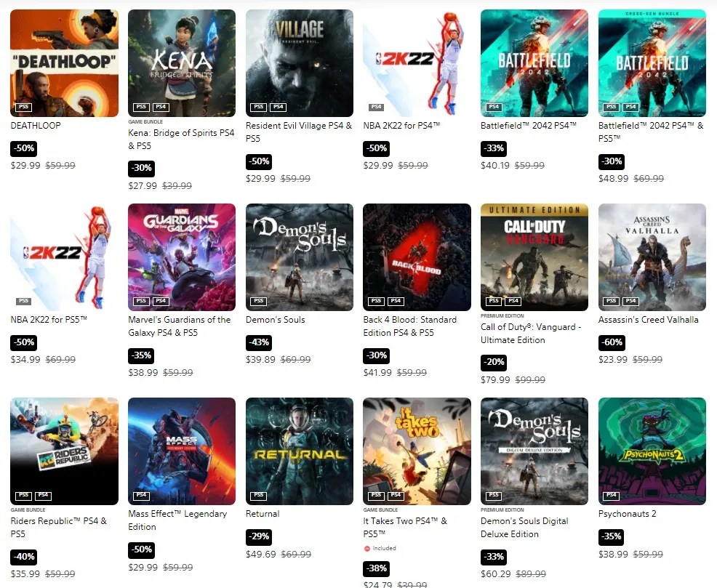Image resolution: width=717 pixels, height=588 pixels.
Task: Open Back 4 Blood: Standard Edition cover
Action: (417, 257)
